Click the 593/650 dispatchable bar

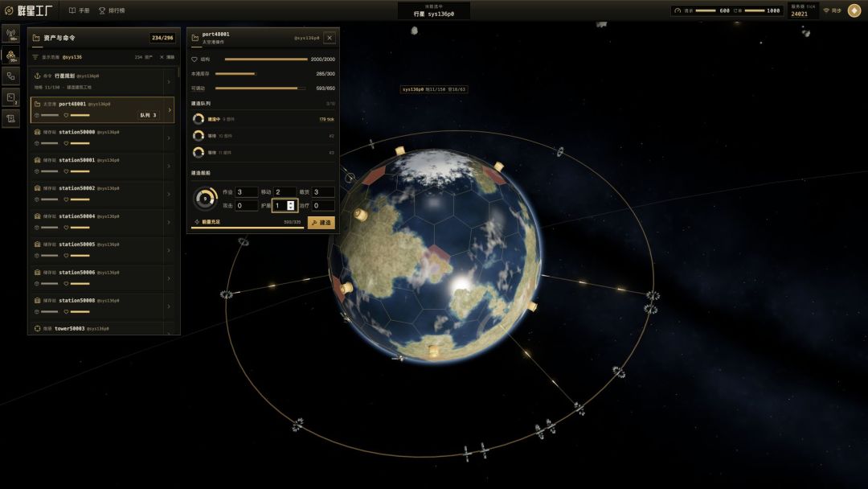pyautogui.click(x=260, y=88)
